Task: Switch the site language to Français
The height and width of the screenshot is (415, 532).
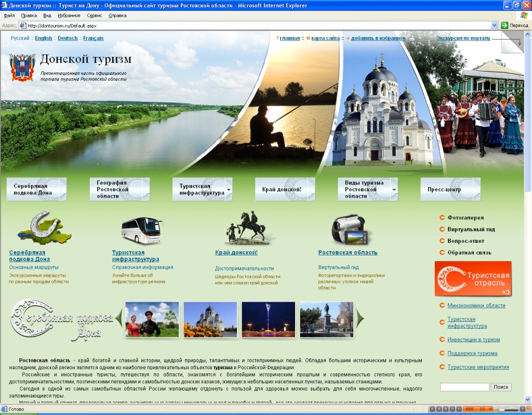Action: coord(94,38)
